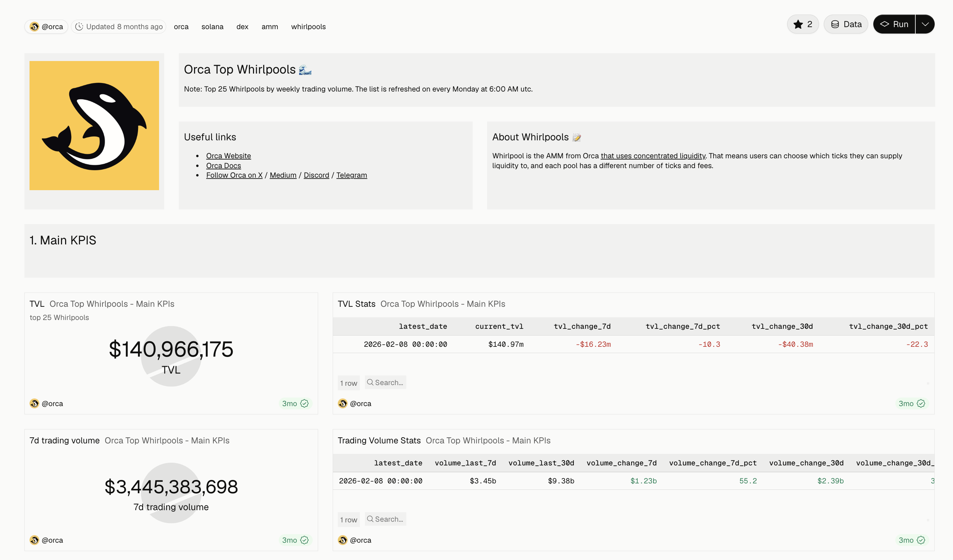
Task: Sort by volume_change_7d_pct column header
Action: [x=713, y=463]
